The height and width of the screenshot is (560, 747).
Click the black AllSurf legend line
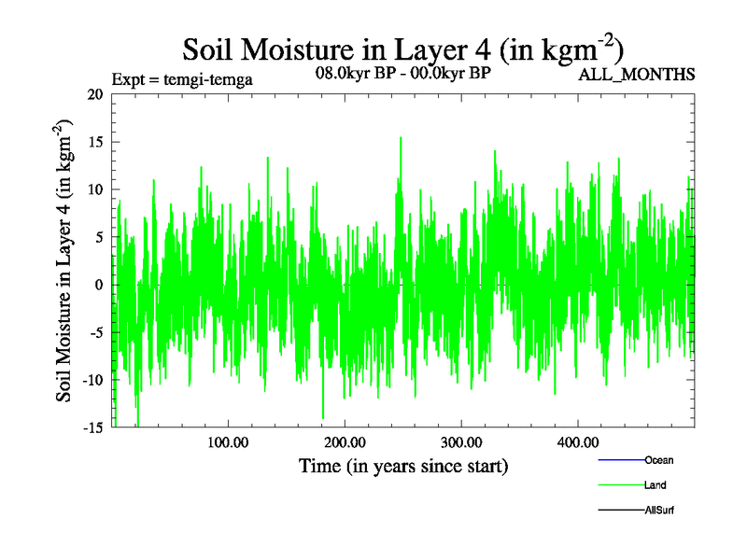(620, 511)
